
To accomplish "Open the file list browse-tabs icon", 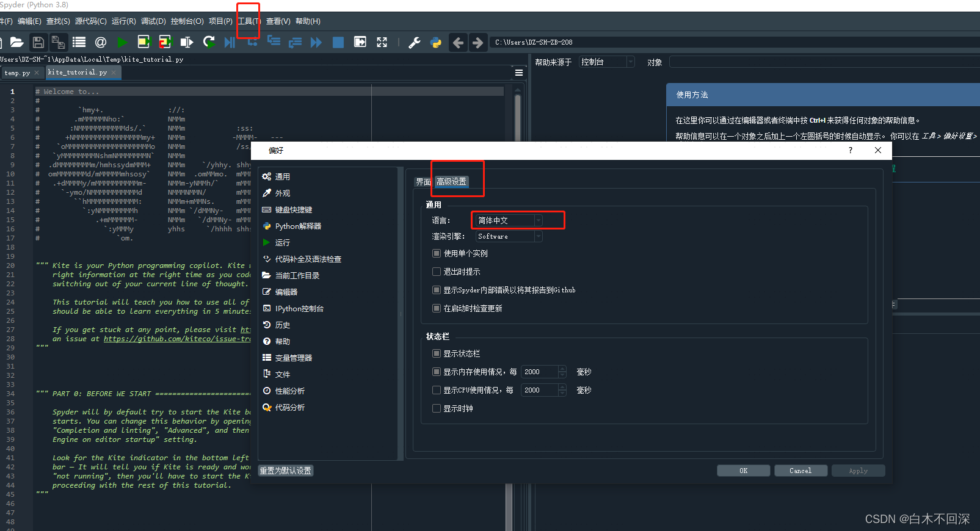I will coord(79,42).
